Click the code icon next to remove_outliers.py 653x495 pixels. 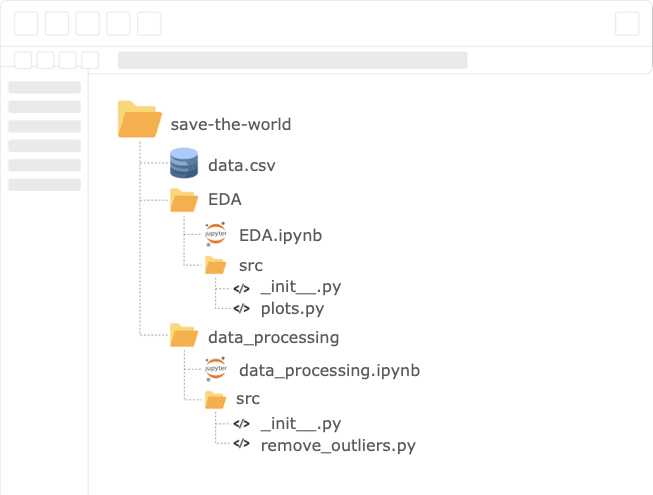(242, 443)
